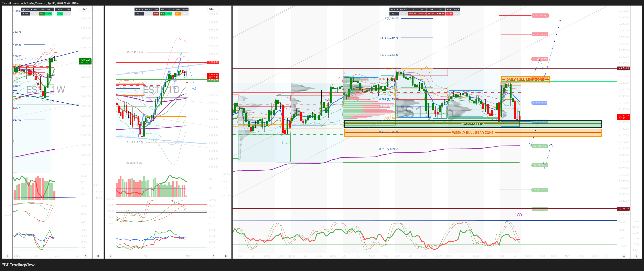Click the 7,223.00 price axis label
644x271 pixels.
tap(623, 68)
